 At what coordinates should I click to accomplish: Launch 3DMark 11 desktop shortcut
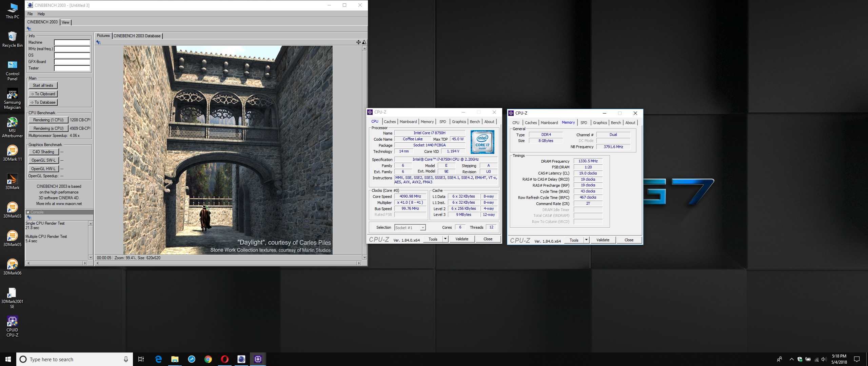(12, 153)
